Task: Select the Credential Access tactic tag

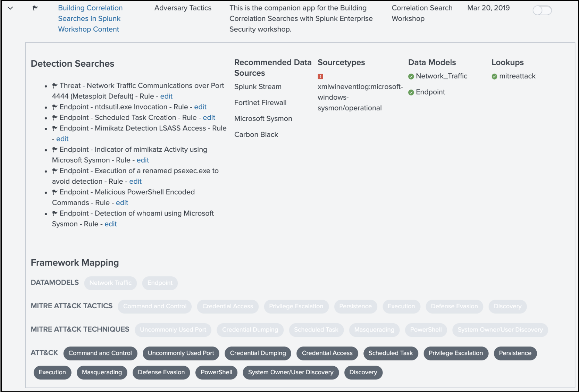Action: pos(228,306)
